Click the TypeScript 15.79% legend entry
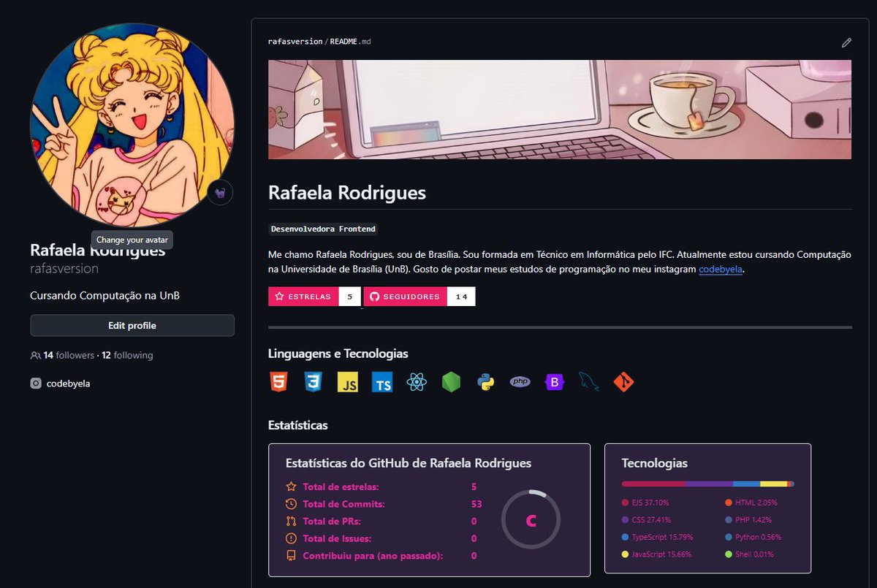Viewport: 877px width, 588px height. 657,538
